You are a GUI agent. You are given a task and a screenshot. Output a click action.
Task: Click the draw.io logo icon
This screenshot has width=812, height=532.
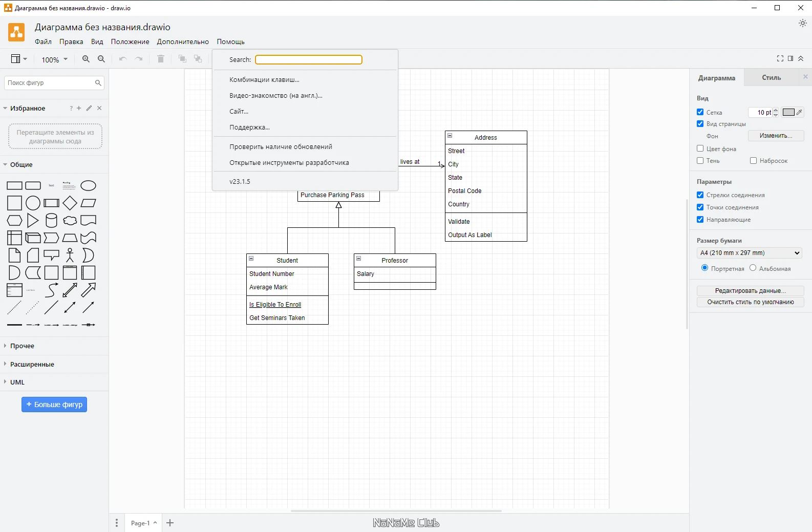click(x=16, y=32)
